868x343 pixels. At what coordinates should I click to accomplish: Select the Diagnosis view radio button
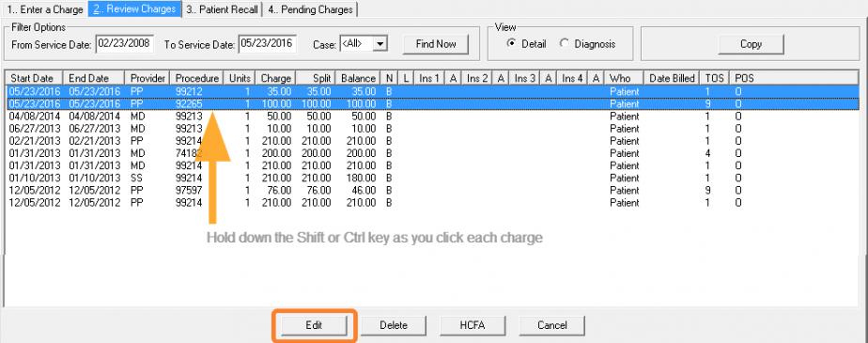pyautogui.click(x=565, y=44)
